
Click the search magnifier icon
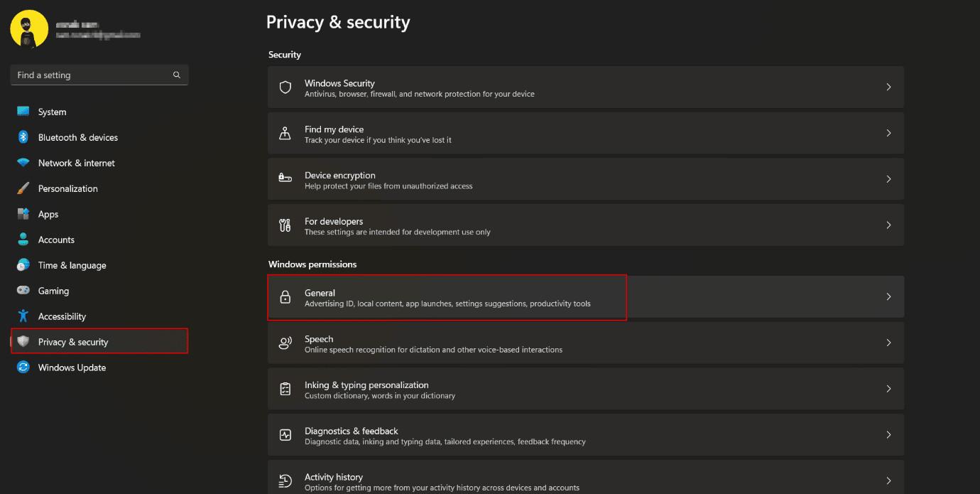tap(177, 75)
